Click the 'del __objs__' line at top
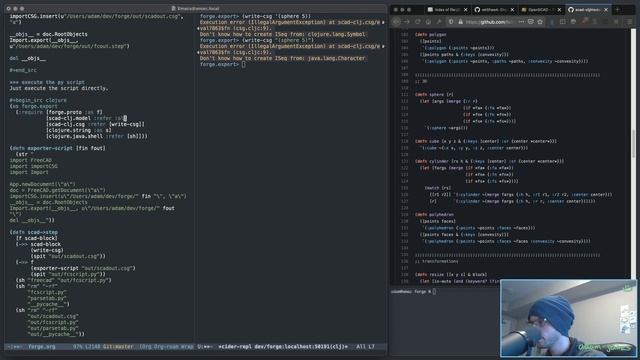This screenshot has height=360, width=640. pos(28,58)
